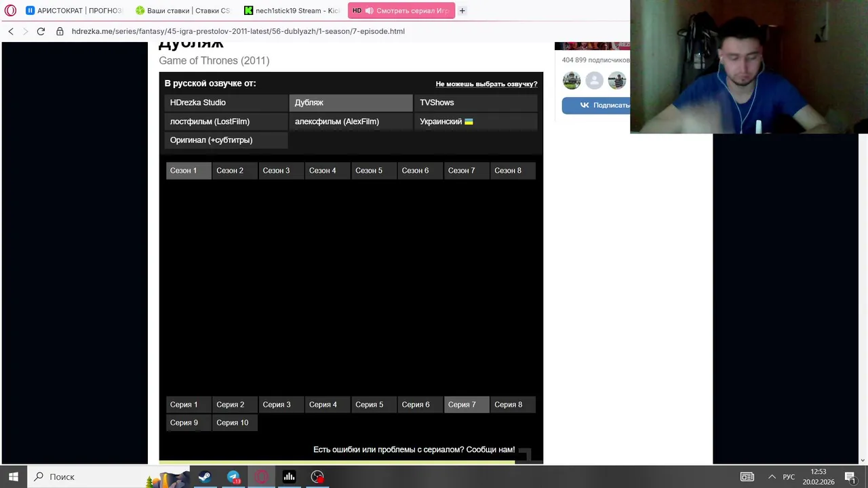Click the video player black area

click(x=351, y=287)
